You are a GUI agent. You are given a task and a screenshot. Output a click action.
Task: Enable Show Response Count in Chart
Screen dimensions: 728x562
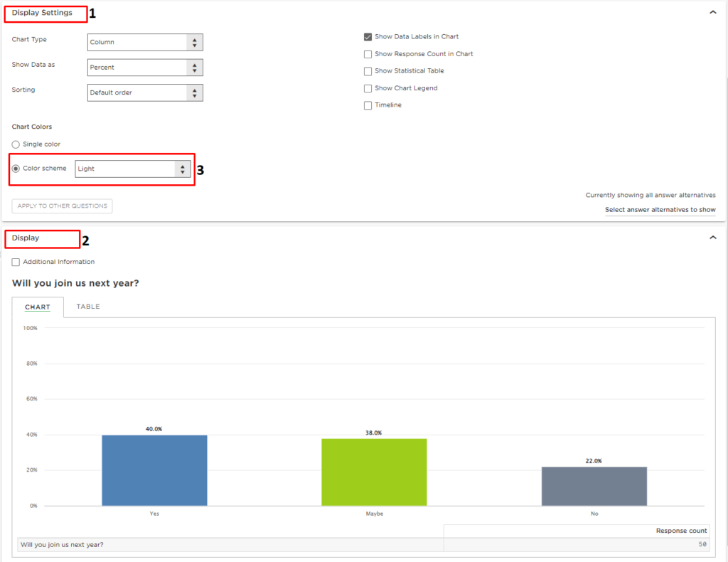(x=368, y=53)
